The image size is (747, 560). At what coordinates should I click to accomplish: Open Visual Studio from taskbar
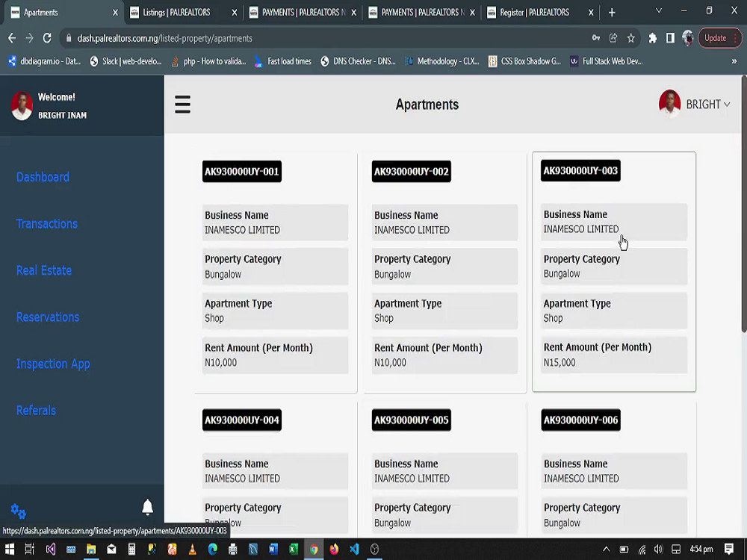[x=51, y=549]
